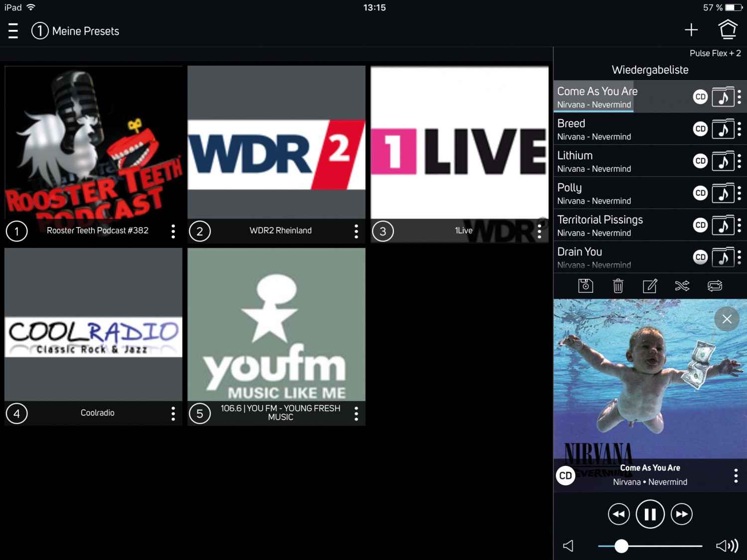Delete playlist with trash icon
747x560 pixels.
[618, 286]
